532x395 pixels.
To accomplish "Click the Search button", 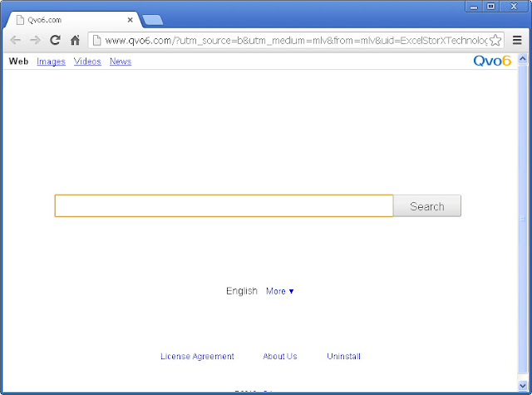I will pos(427,206).
